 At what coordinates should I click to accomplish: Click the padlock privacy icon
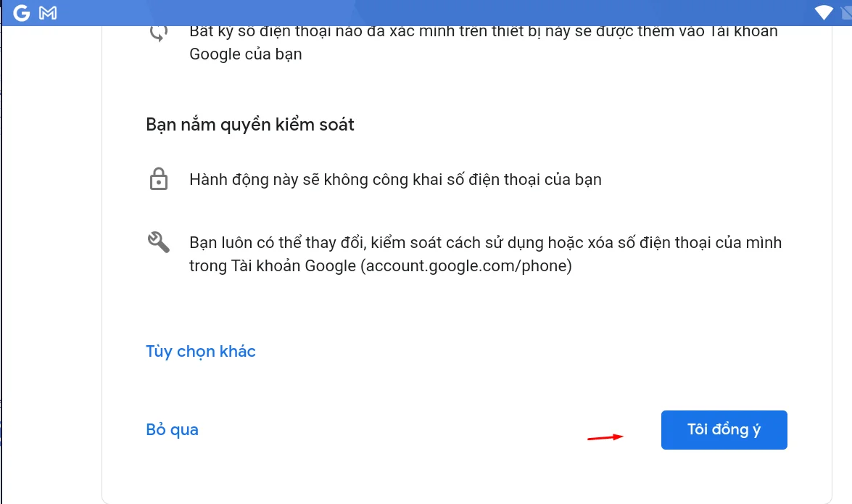[159, 179]
